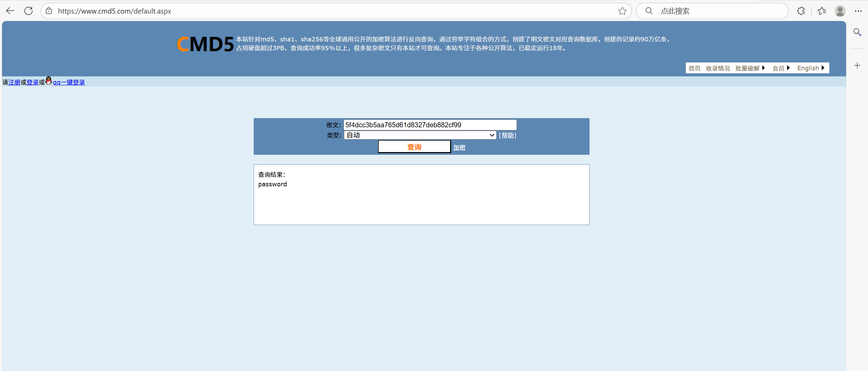
Task: Click the user profile avatar icon
Action: pos(840,11)
